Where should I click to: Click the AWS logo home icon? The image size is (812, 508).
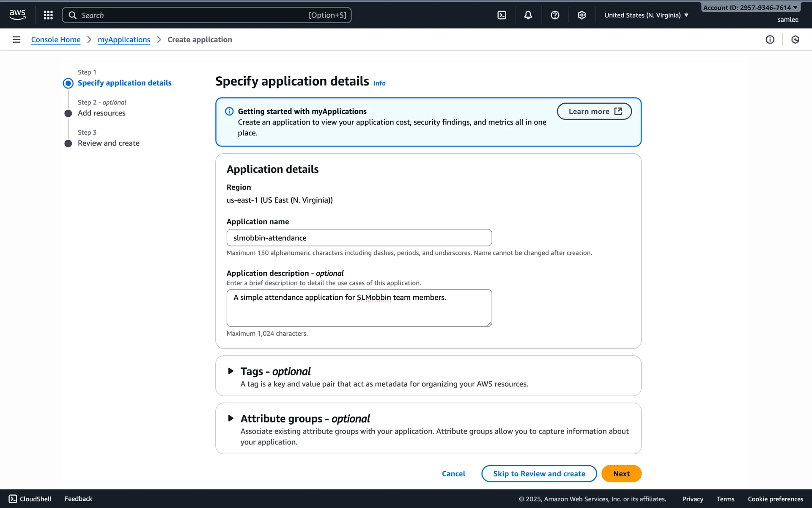click(x=17, y=15)
